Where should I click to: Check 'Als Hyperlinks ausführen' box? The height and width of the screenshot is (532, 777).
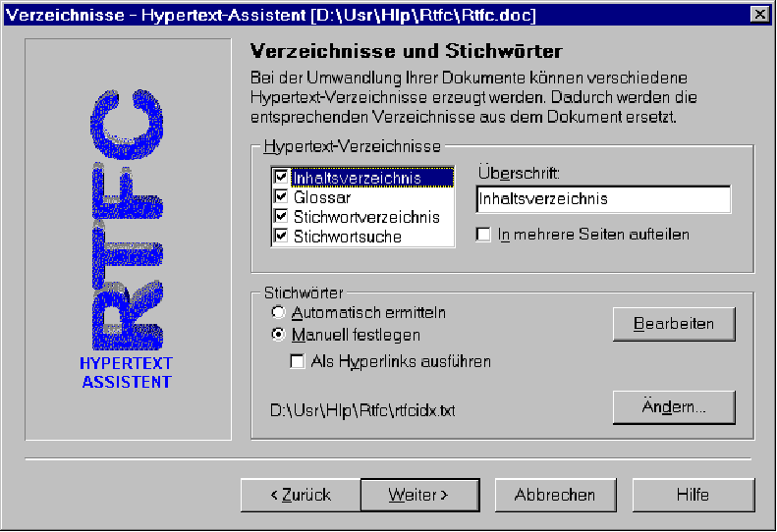[298, 361]
